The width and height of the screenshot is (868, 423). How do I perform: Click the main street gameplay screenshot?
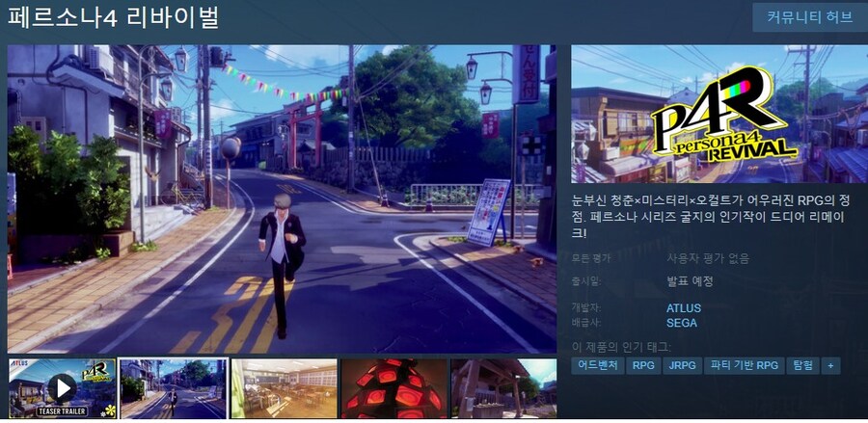tap(282, 199)
